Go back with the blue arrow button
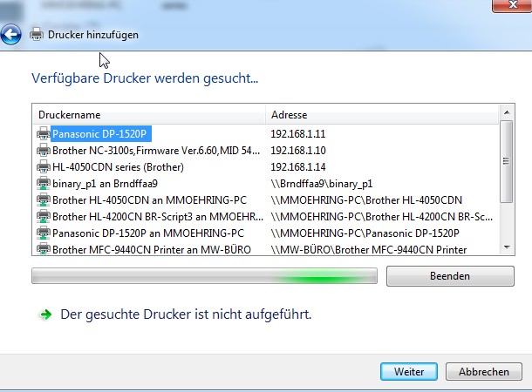This screenshot has width=532, height=392. click(10, 35)
